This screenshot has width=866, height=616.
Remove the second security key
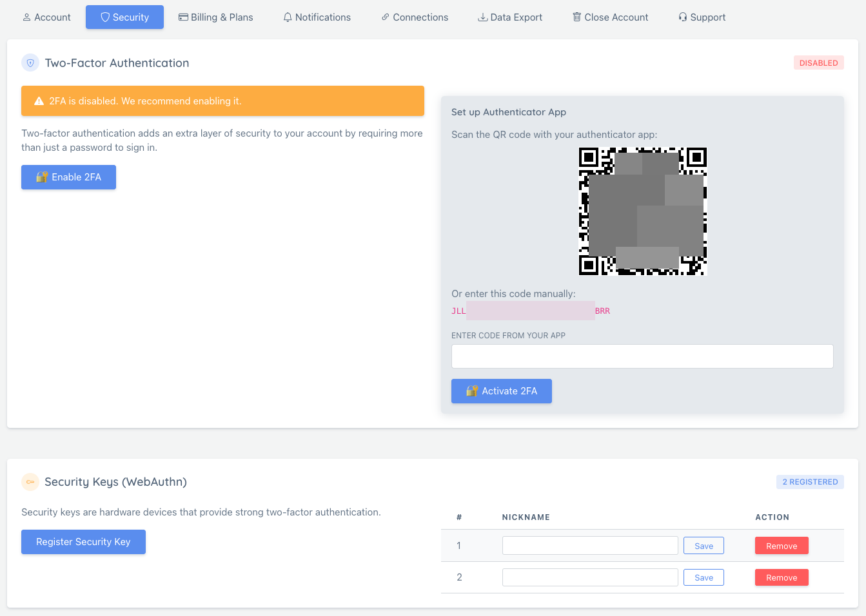click(x=782, y=577)
